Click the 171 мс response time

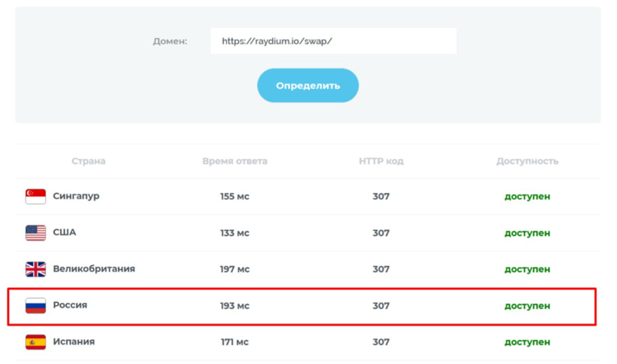235,342
